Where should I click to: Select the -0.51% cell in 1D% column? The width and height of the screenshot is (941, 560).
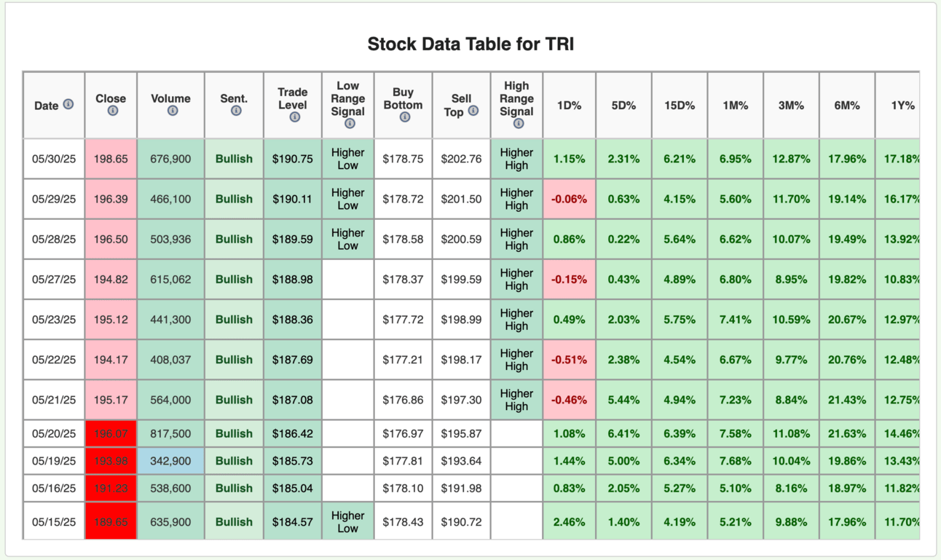(569, 360)
